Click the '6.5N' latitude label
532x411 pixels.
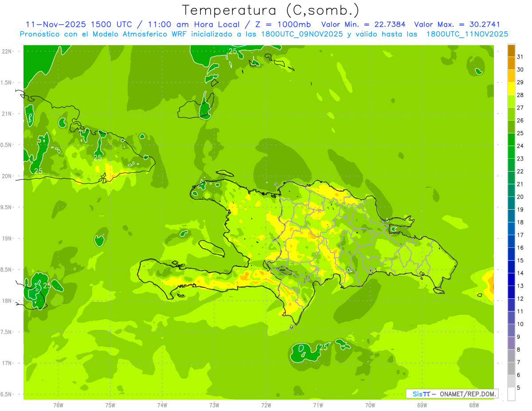pyautogui.click(x=7, y=395)
